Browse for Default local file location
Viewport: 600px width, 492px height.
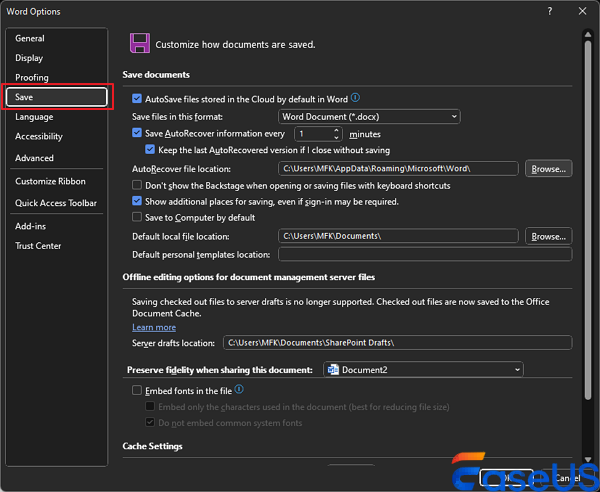pyautogui.click(x=549, y=237)
